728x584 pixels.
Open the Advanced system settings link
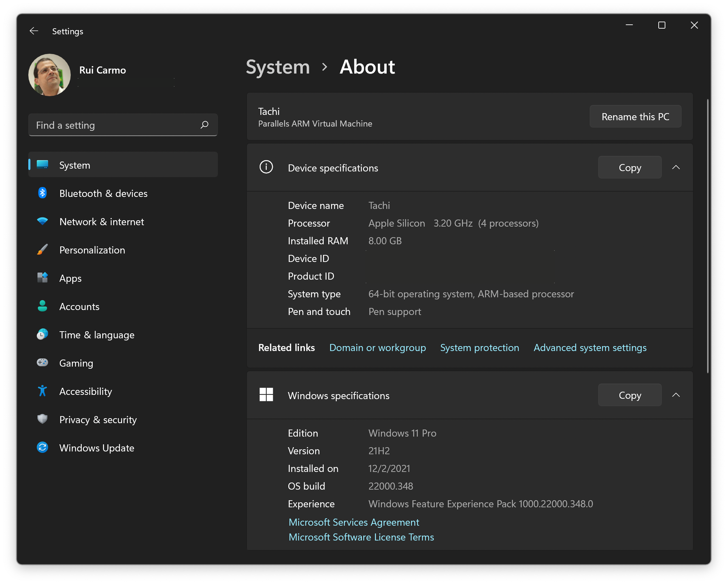[590, 348]
